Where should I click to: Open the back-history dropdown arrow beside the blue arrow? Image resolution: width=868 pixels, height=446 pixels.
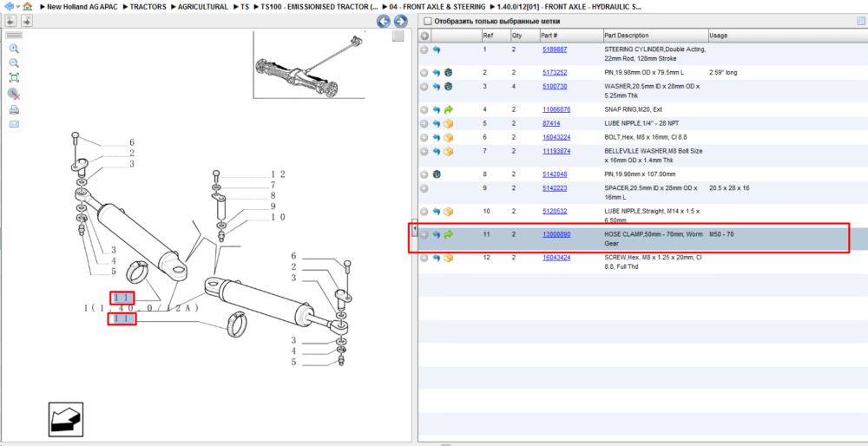(17, 7)
